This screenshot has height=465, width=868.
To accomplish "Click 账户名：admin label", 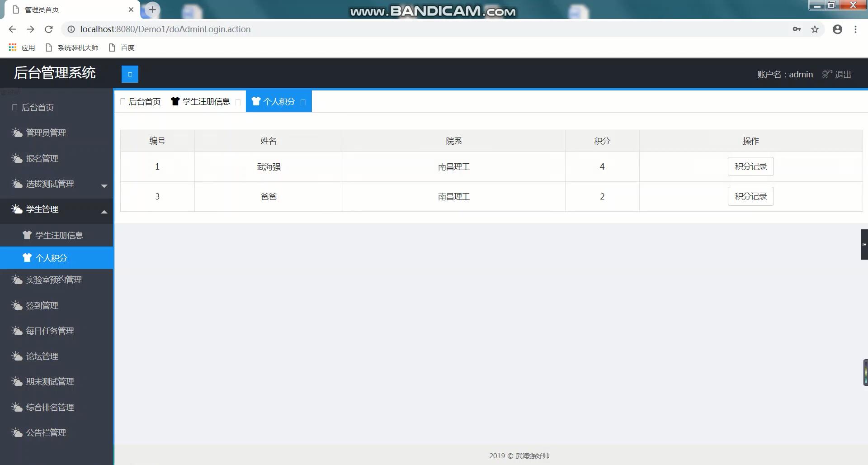I will (785, 74).
